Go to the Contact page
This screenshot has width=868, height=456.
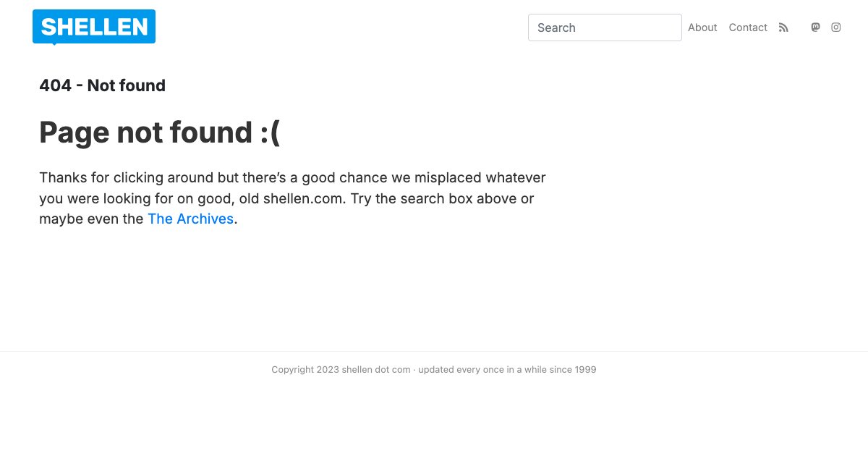(x=748, y=28)
